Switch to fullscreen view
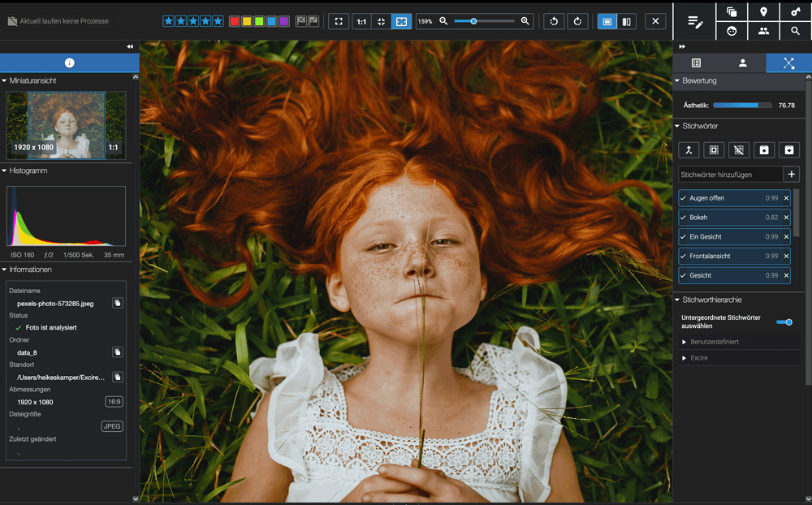The width and height of the screenshot is (812, 505). click(339, 21)
